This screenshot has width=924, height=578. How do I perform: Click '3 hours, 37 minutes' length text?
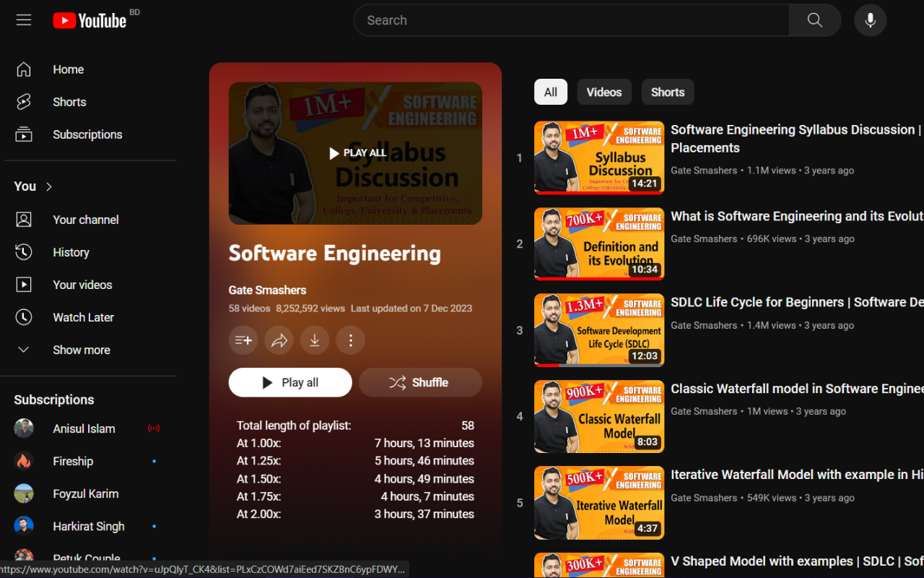coord(424,514)
